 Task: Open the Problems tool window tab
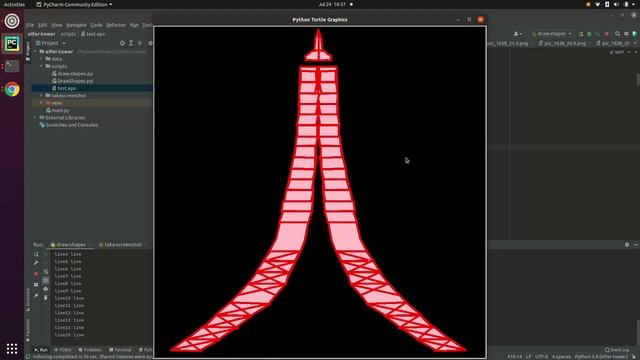coord(90,350)
